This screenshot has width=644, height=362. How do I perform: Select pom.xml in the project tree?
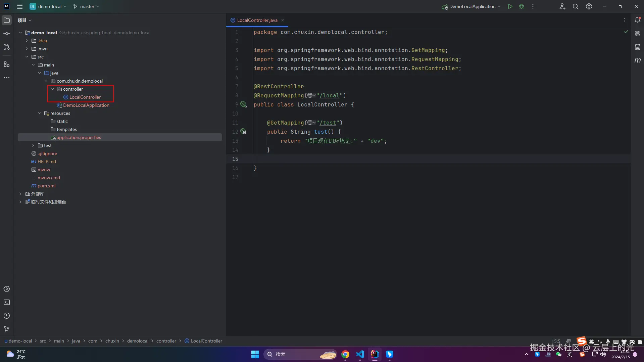pos(47,186)
